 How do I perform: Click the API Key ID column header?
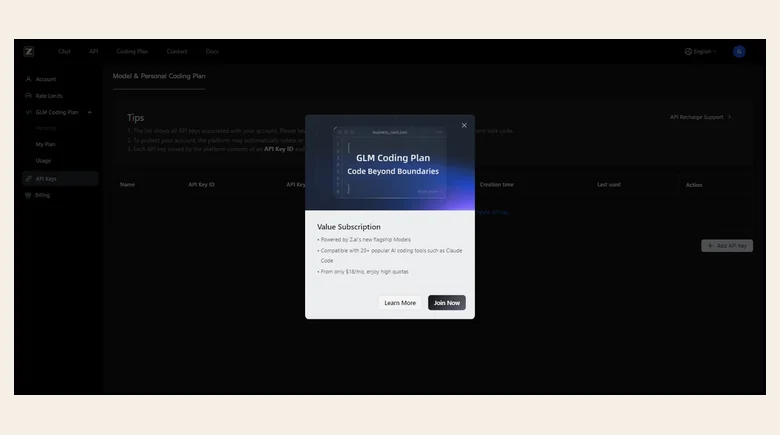coord(201,185)
